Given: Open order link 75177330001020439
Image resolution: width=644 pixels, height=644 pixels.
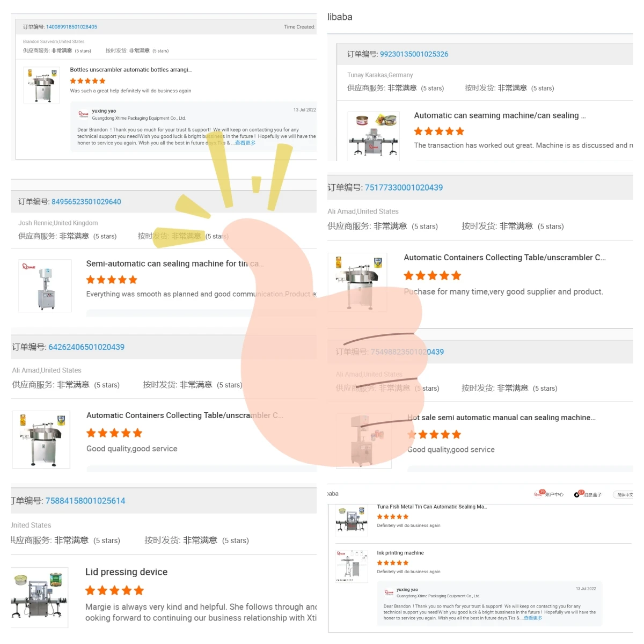Looking at the screenshot, I should click(404, 187).
